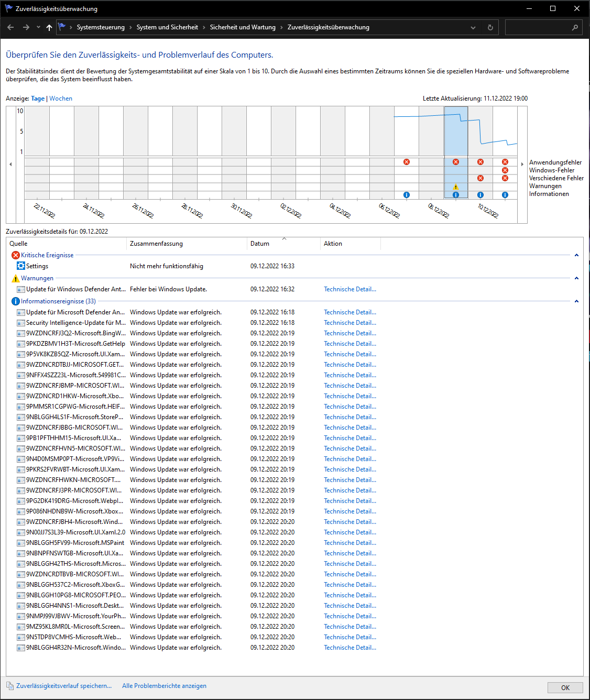Image resolution: width=590 pixels, height=700 pixels.
Task: Click the blue info icon beside Informationsereignisse
Action: point(16,301)
